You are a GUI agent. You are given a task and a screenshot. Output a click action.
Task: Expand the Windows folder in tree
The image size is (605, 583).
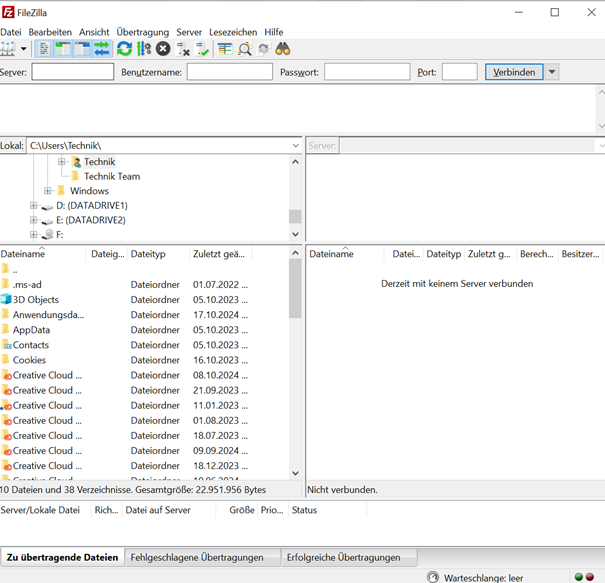click(48, 191)
